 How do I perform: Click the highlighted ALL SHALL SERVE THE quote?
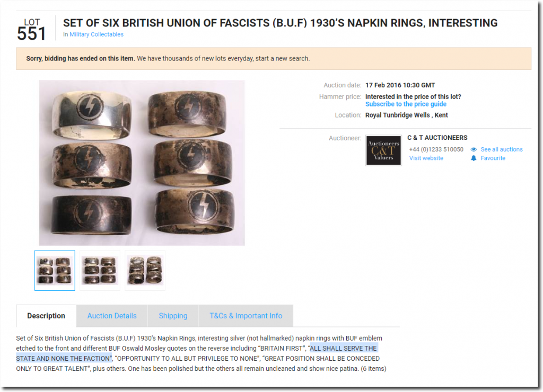(343, 349)
